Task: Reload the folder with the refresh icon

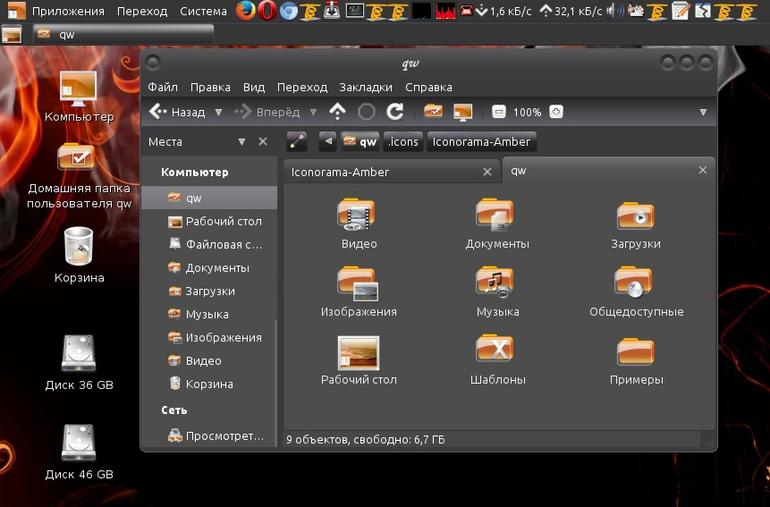Action: [x=395, y=112]
